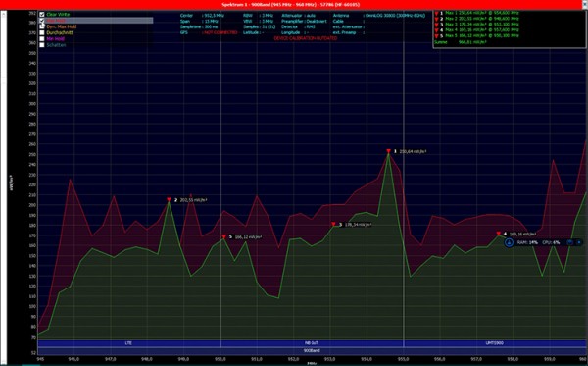Enable the Schatten checkbox
Image resolution: width=588 pixels, height=366 pixels.
(x=42, y=45)
